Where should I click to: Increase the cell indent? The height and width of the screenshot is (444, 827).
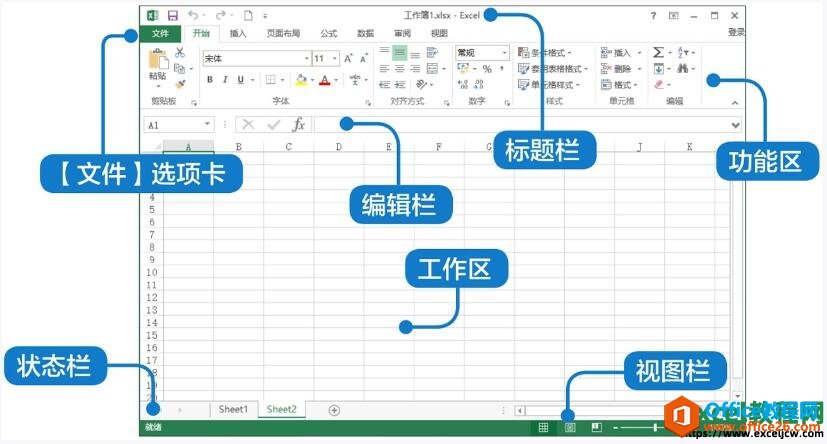400,84
